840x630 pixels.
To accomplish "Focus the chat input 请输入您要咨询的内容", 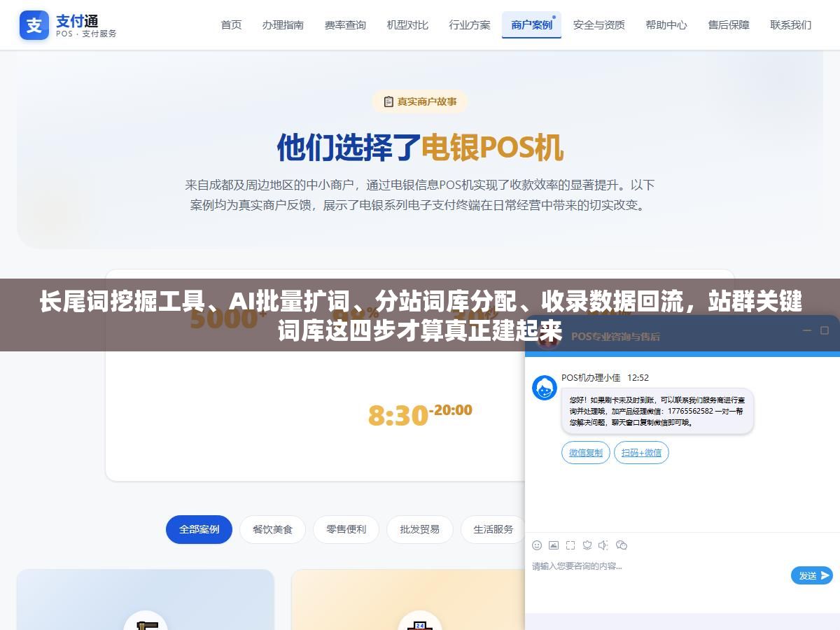I will (x=658, y=566).
